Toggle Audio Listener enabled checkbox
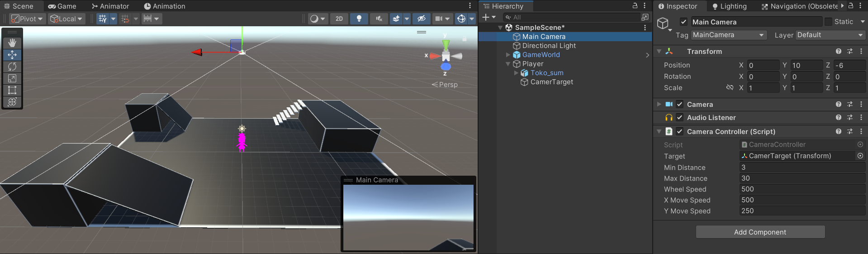This screenshot has height=254, width=868. click(679, 117)
